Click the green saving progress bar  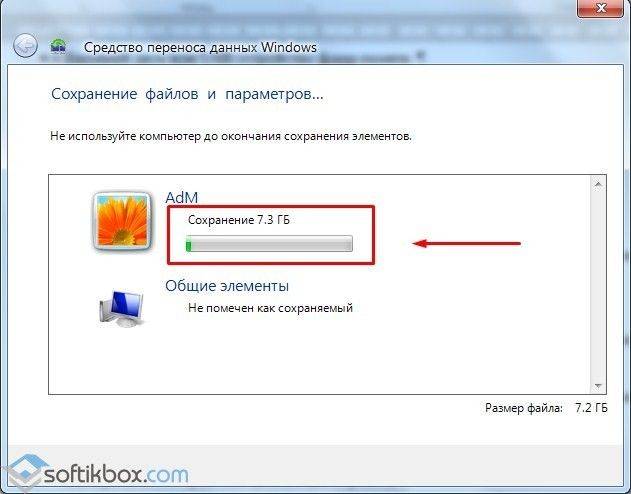tap(269, 244)
